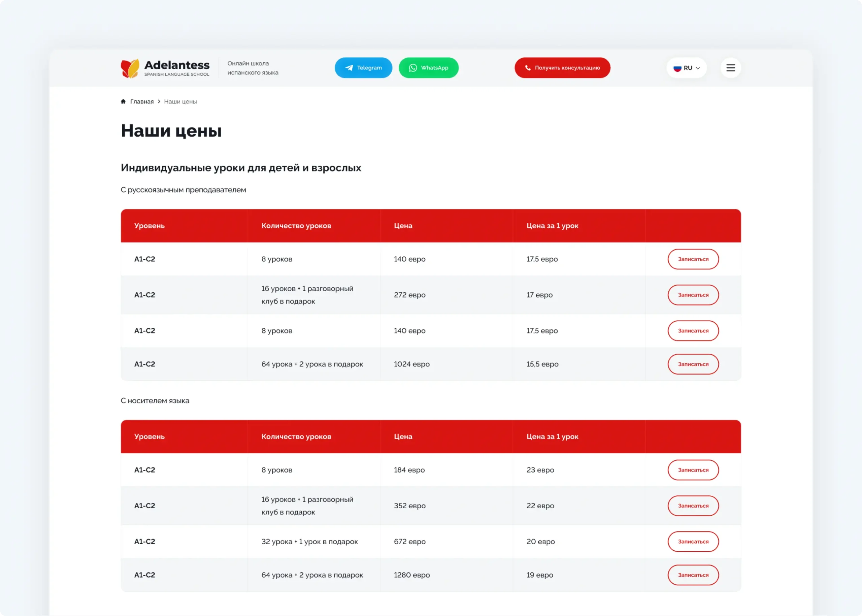Click the home icon in breadcrumbs
The image size is (862, 616).
123,101
